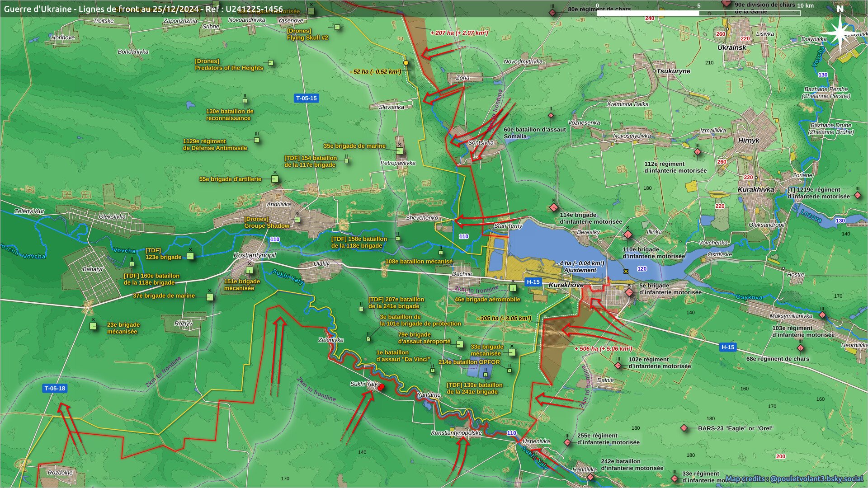This screenshot has width=868, height=488.
Task: Select the '+ 506 ha (+ 5.06 km²)' label
Action: click(603, 348)
